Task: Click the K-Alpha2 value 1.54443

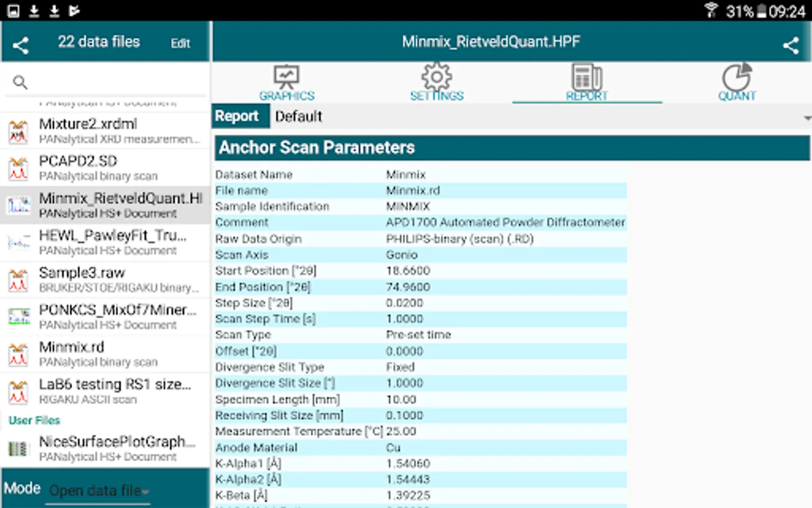Action: click(408, 480)
